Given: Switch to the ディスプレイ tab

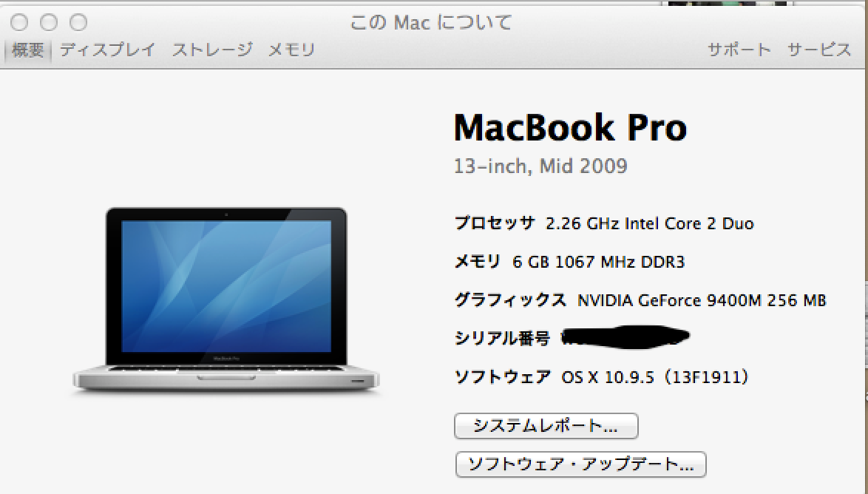Looking at the screenshot, I should [x=107, y=50].
